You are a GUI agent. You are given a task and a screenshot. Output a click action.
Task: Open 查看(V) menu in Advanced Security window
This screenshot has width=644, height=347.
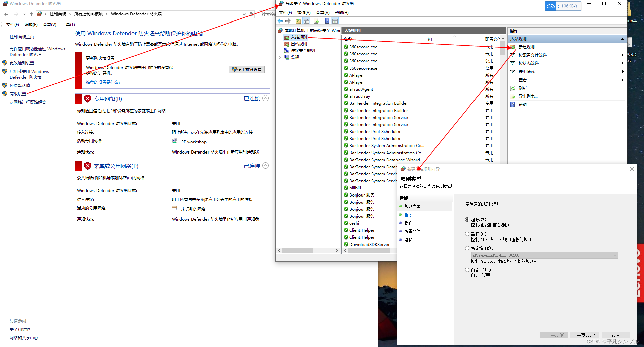pyautogui.click(x=323, y=13)
